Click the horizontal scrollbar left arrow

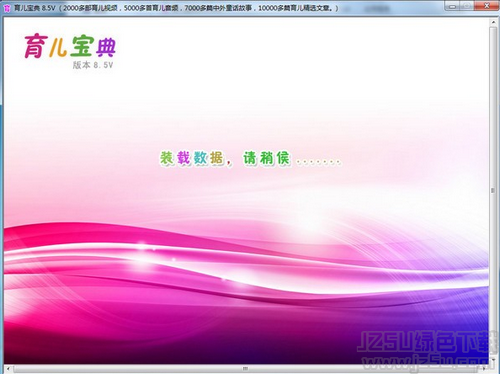pyautogui.click(x=8, y=369)
